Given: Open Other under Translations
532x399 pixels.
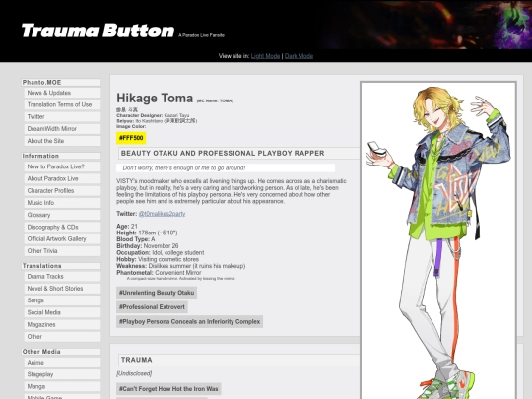Looking at the screenshot, I should (62, 337).
